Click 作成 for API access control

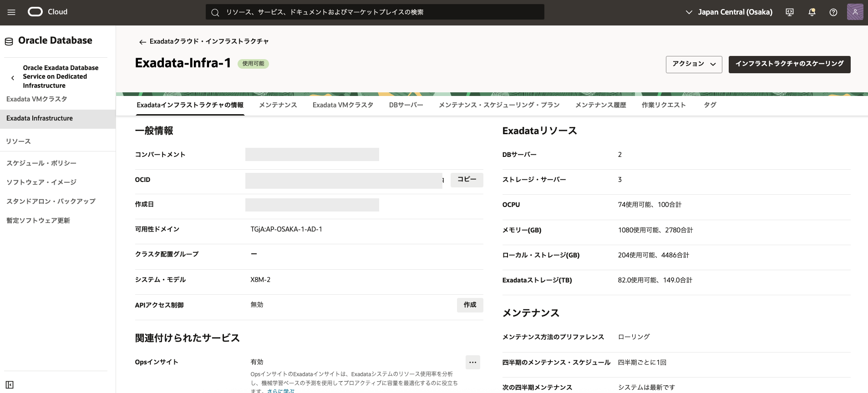(470, 305)
